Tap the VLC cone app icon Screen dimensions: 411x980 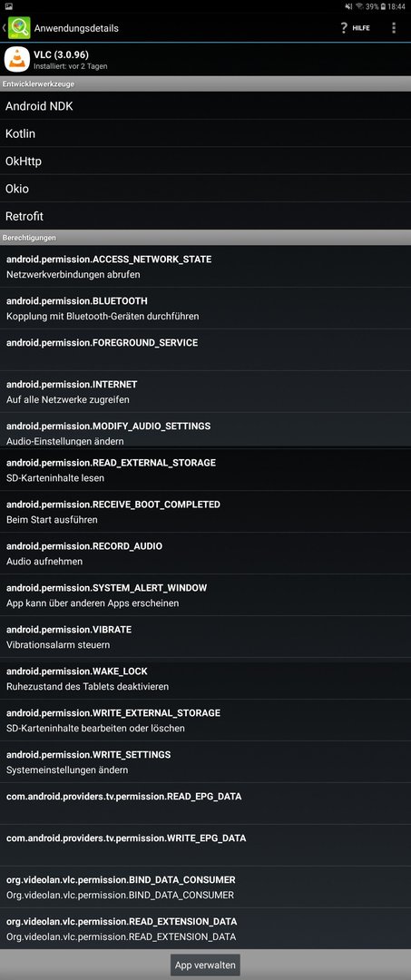coord(17,59)
